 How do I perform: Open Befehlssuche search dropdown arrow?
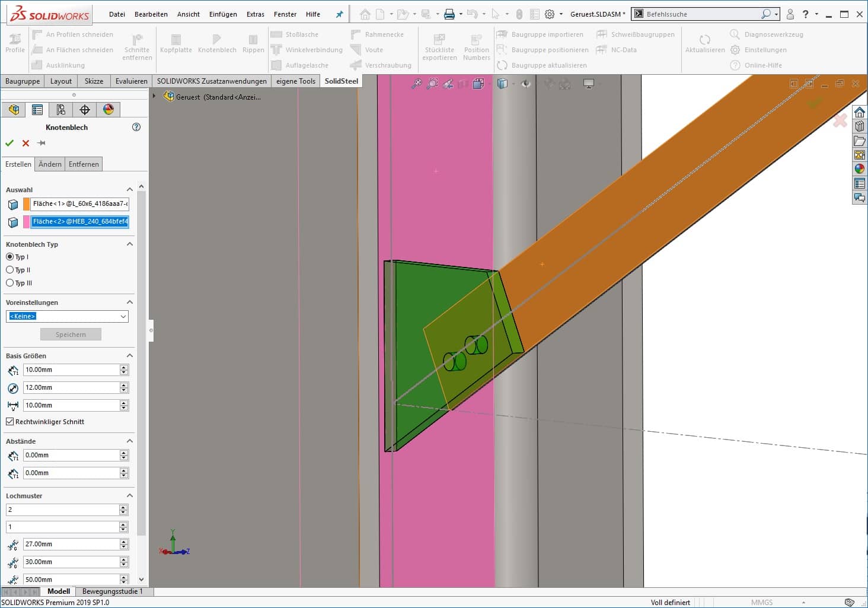tap(776, 14)
